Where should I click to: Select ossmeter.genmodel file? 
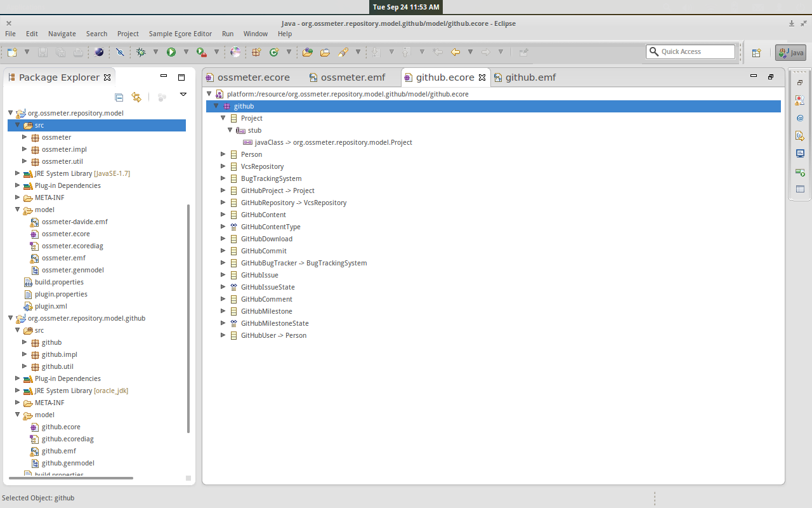pyautogui.click(x=67, y=270)
